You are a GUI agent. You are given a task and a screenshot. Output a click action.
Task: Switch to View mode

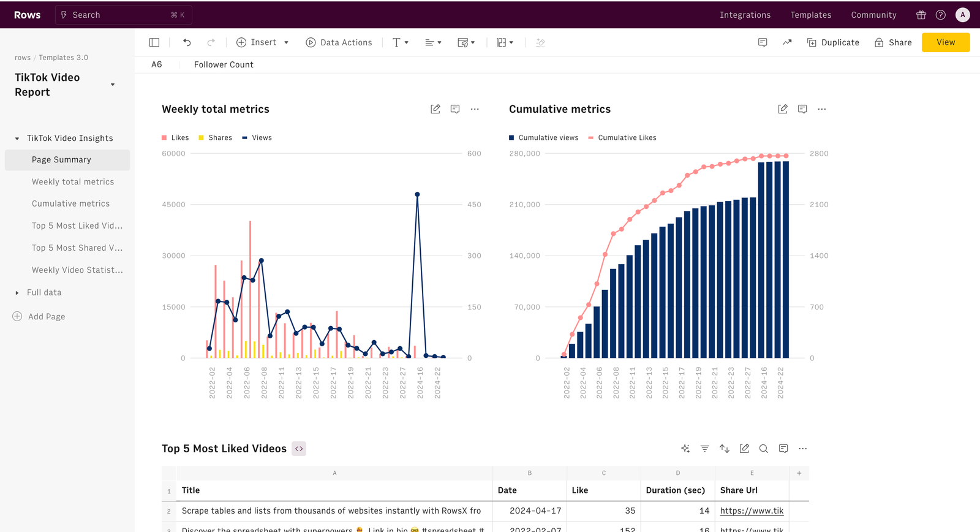point(946,42)
